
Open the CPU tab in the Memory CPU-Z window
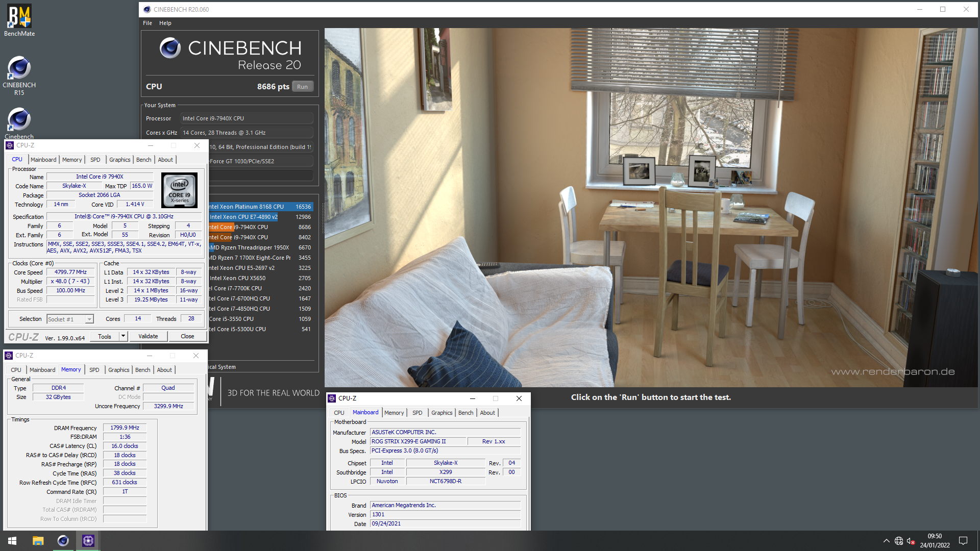[x=16, y=370]
